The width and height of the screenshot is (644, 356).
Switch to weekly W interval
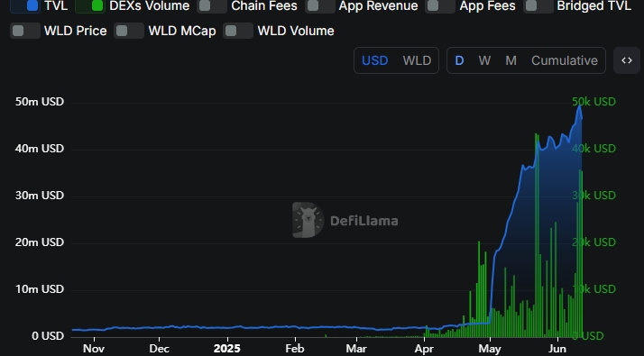484,60
